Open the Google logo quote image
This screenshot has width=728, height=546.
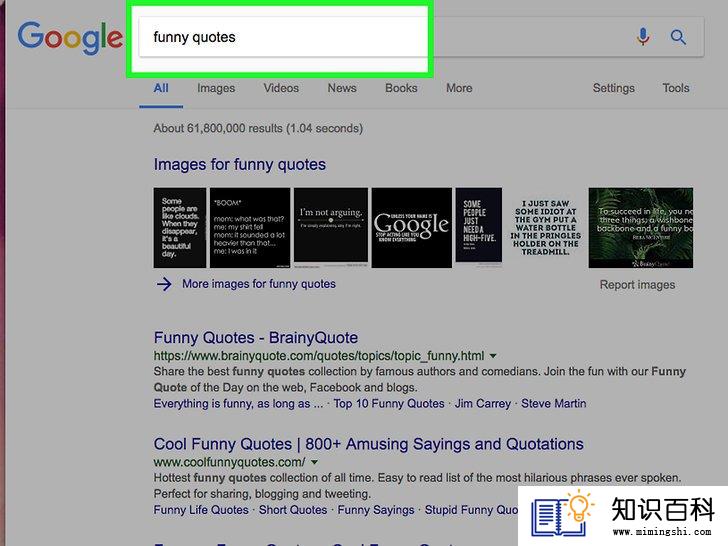[411, 228]
